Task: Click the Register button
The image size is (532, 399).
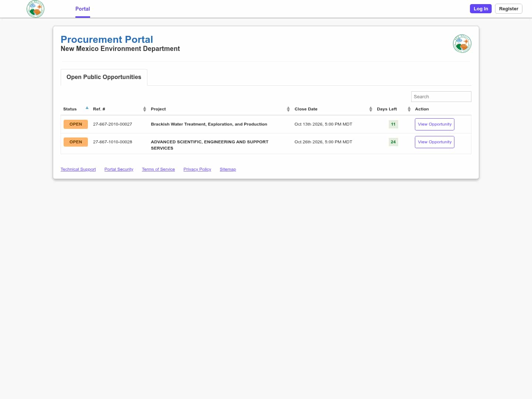Action: [x=509, y=9]
